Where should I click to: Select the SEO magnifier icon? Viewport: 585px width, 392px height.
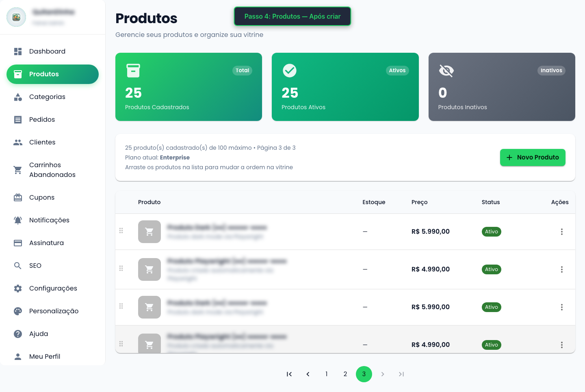[x=18, y=265]
